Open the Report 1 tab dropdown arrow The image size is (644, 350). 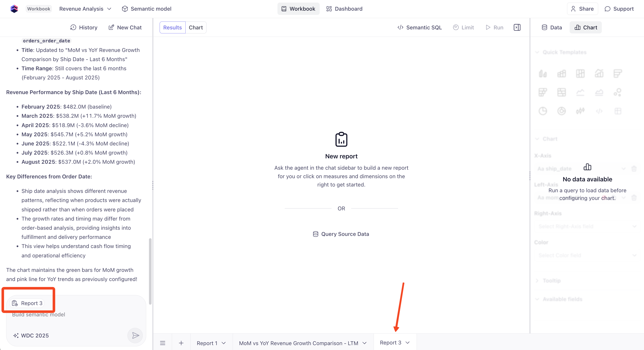click(x=224, y=343)
